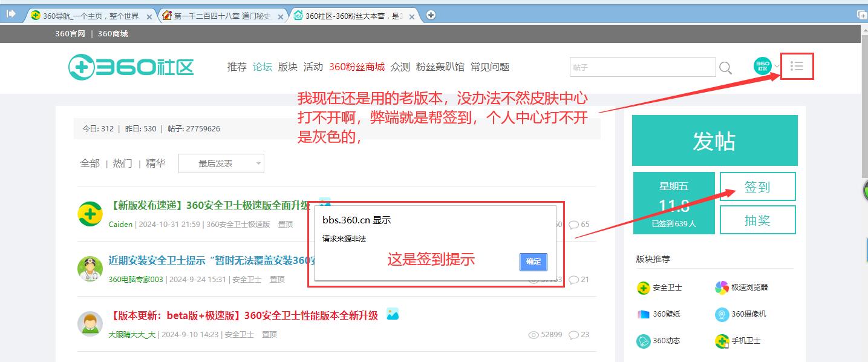Click author name 大眼睛大大_大
Viewport: 868px width, 362px height.
pyautogui.click(x=132, y=335)
